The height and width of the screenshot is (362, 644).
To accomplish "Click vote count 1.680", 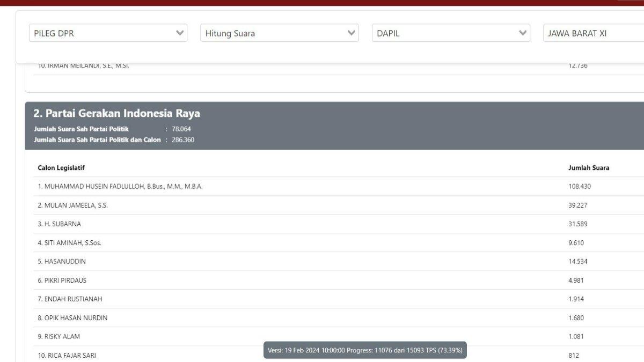I will pos(576,317).
